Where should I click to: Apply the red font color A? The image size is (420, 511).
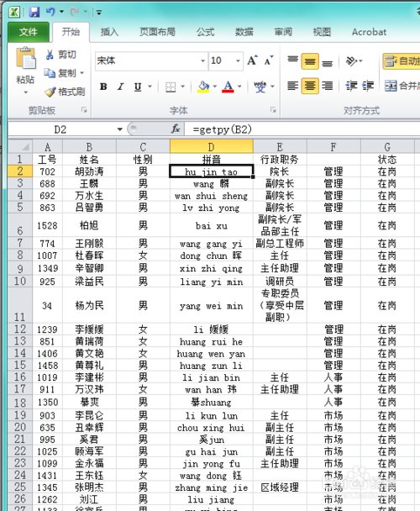228,87
